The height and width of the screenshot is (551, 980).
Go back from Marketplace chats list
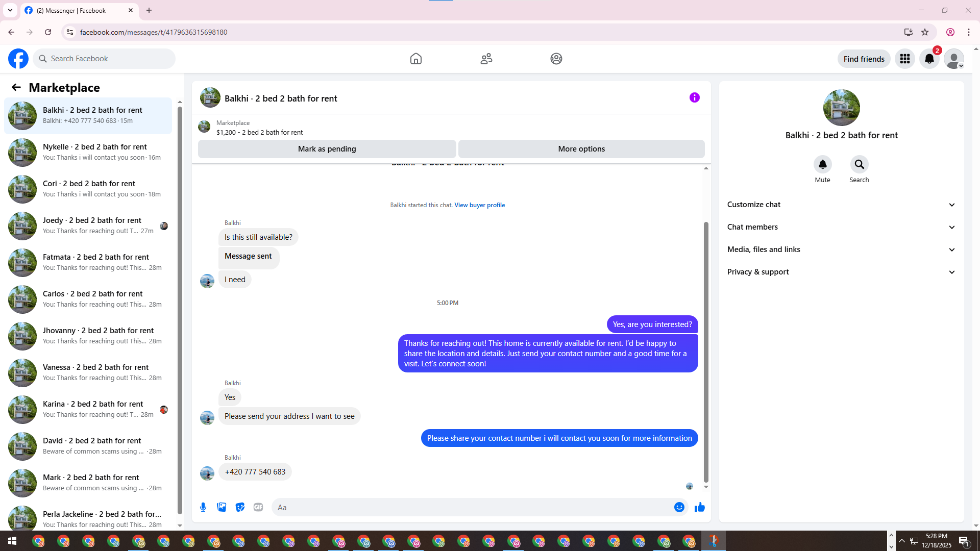pyautogui.click(x=16, y=87)
